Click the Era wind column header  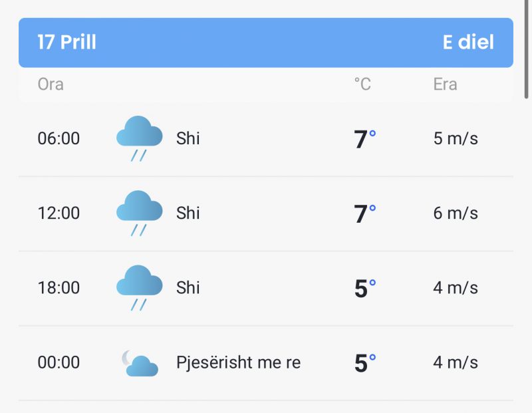tap(445, 84)
